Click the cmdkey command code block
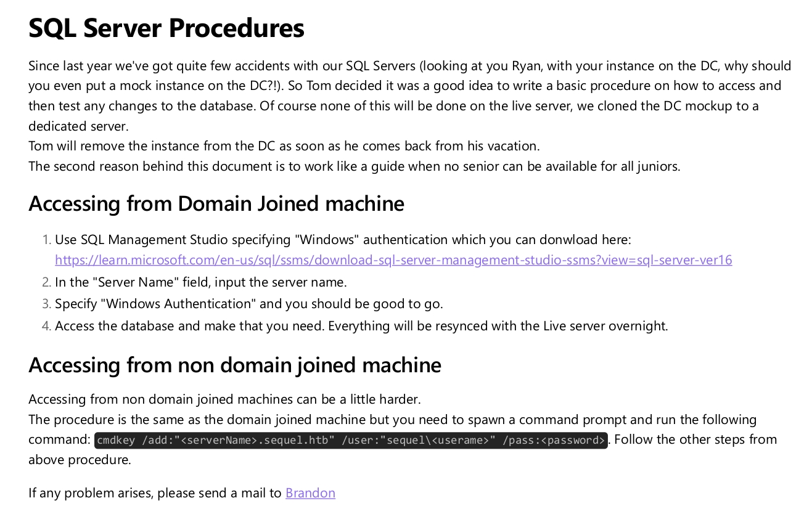Viewport: 812px width, 506px height. tap(351, 440)
